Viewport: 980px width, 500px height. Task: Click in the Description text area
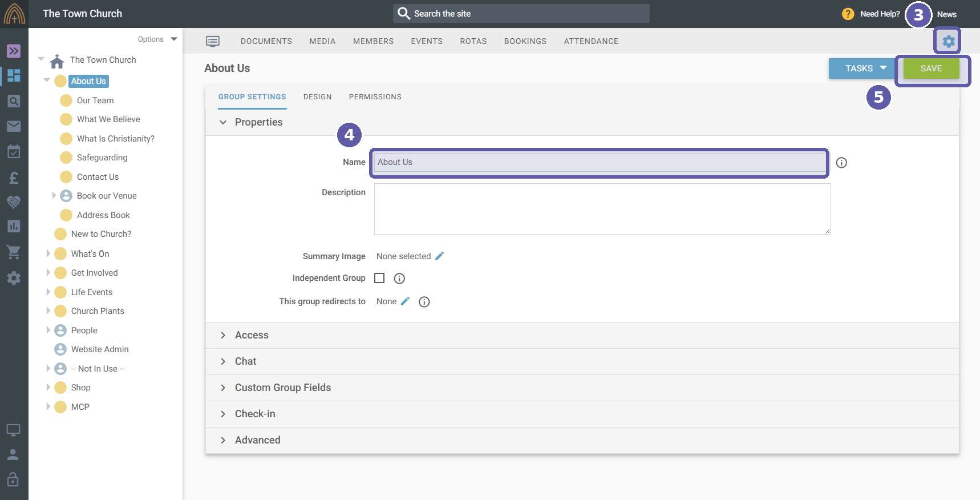602,209
